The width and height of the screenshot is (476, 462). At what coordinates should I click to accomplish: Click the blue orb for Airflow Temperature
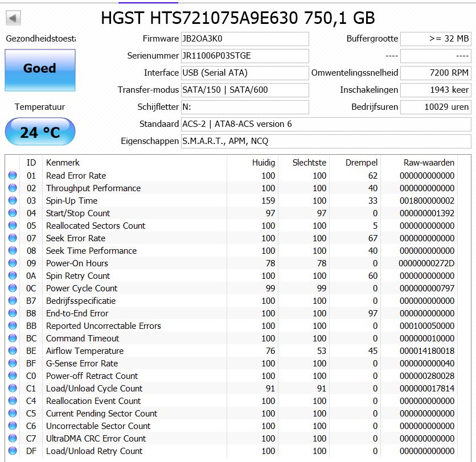pyautogui.click(x=13, y=350)
